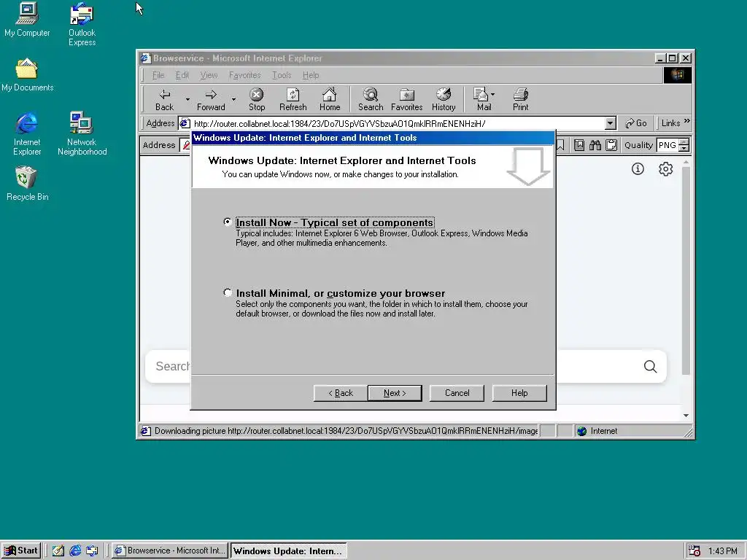
Task: Click the Browservice bookmarks book icon
Action: (578, 145)
